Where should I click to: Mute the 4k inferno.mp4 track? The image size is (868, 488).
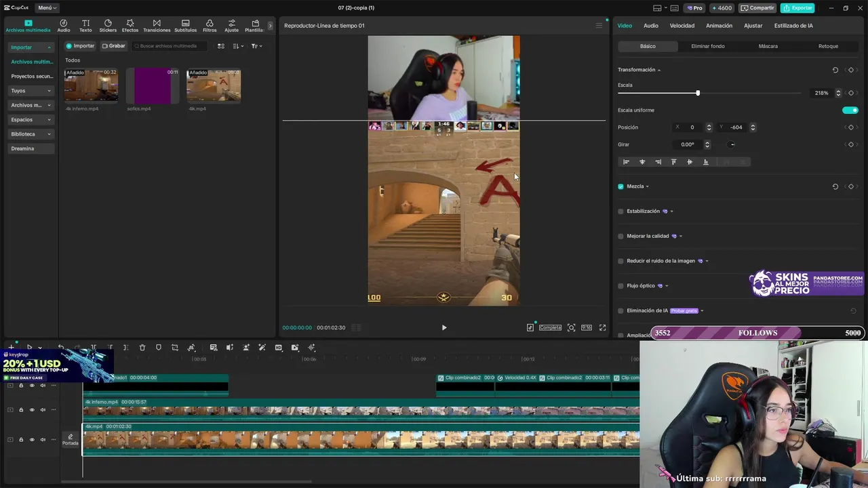pyautogui.click(x=43, y=410)
